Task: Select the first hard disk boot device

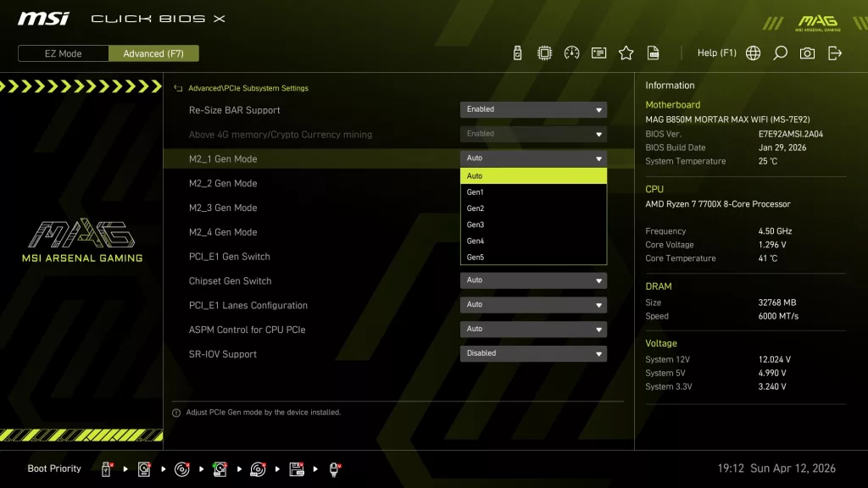Action: (144, 469)
